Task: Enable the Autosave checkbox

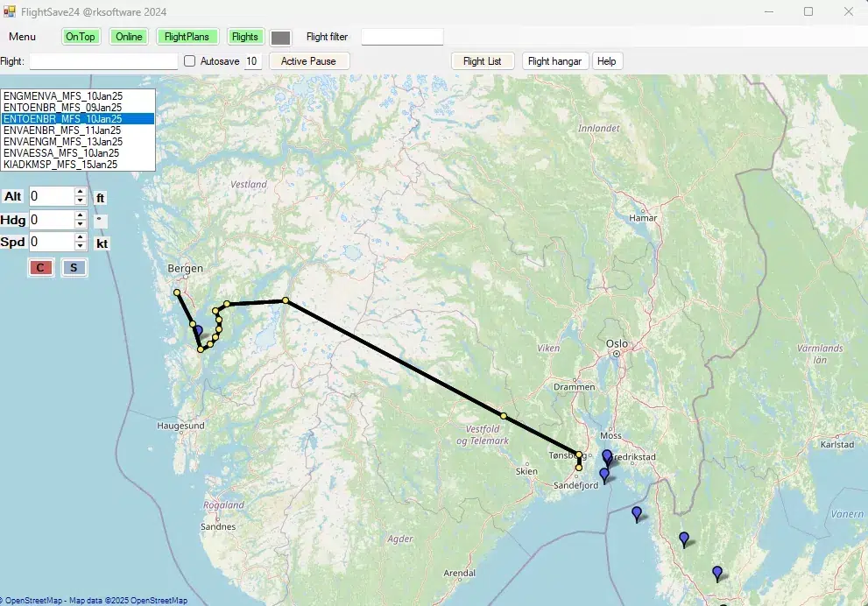Action: [x=190, y=61]
